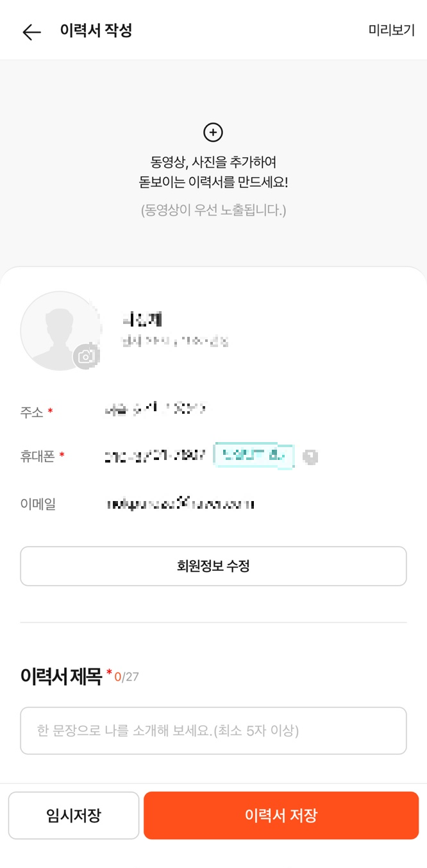Viewport: 427px width, 868px height.
Task: Tap the video and photo upload area
Action: (x=213, y=164)
